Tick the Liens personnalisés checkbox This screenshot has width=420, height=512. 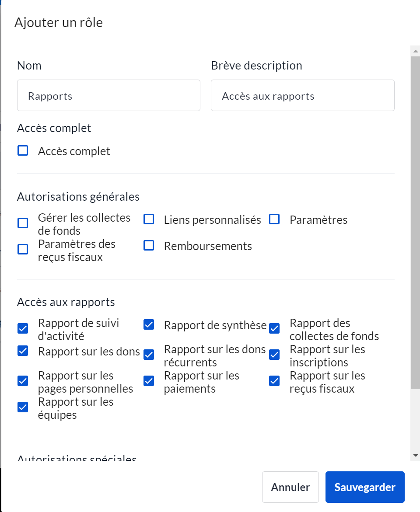pyautogui.click(x=149, y=219)
